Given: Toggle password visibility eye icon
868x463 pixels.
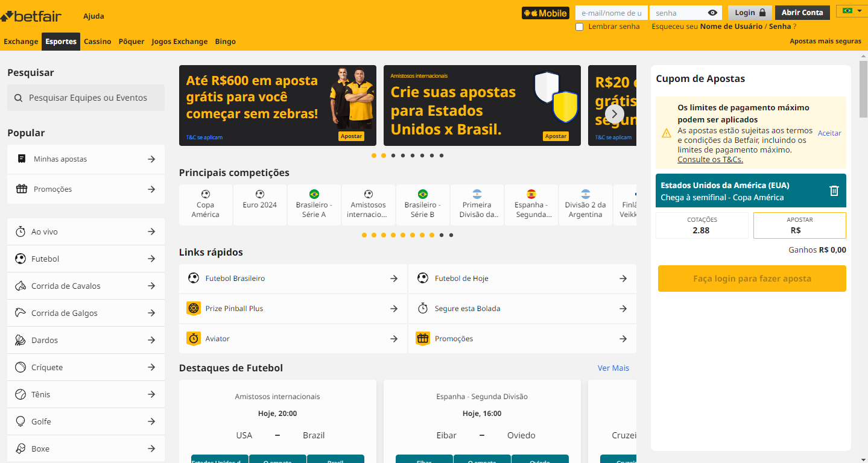Looking at the screenshot, I should point(712,13).
